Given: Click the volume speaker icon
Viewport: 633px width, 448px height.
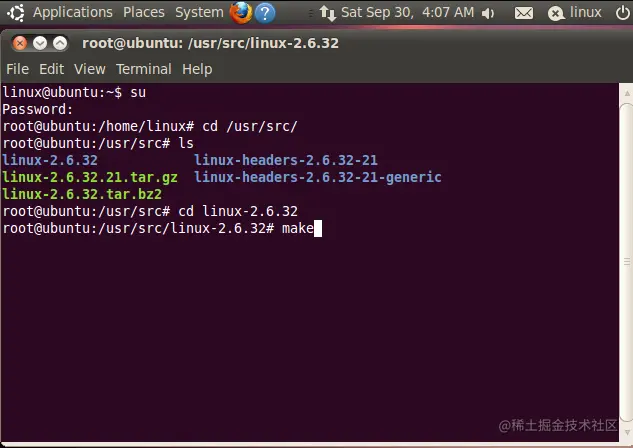Looking at the screenshot, I should tap(488, 13).
